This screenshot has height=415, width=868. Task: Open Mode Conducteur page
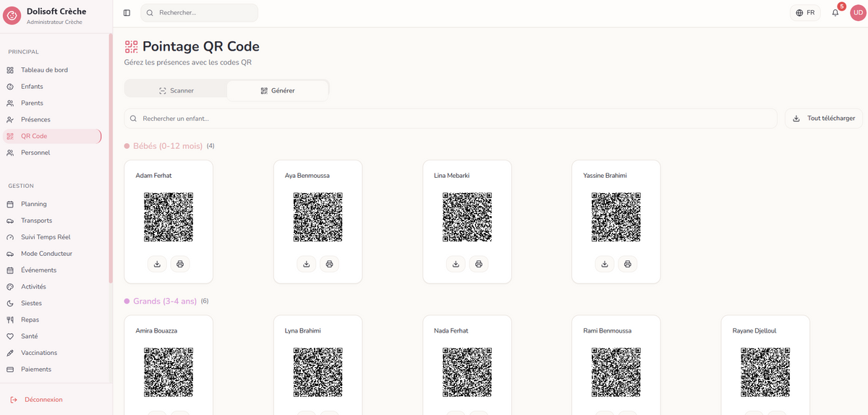click(52, 254)
